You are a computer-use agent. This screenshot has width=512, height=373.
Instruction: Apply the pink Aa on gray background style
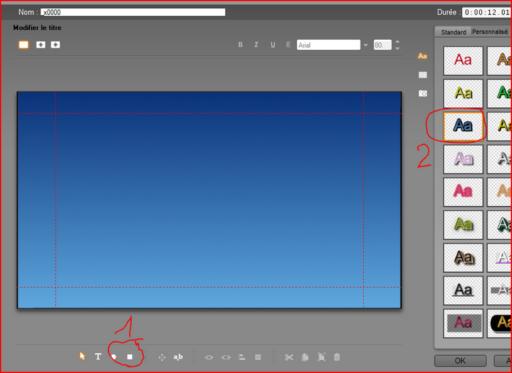pos(463,323)
